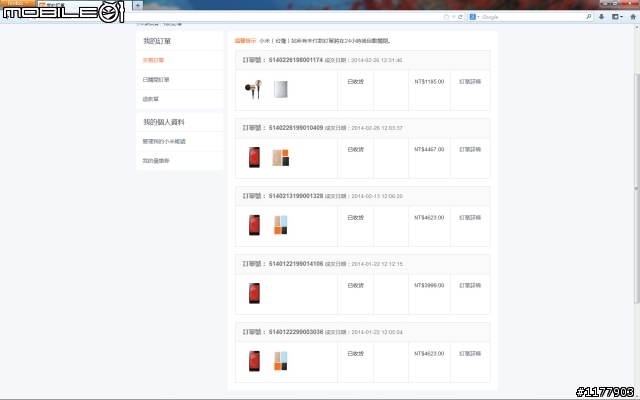
Task: Click the case thumbnail in order 5140213199001328
Action: 281,225
